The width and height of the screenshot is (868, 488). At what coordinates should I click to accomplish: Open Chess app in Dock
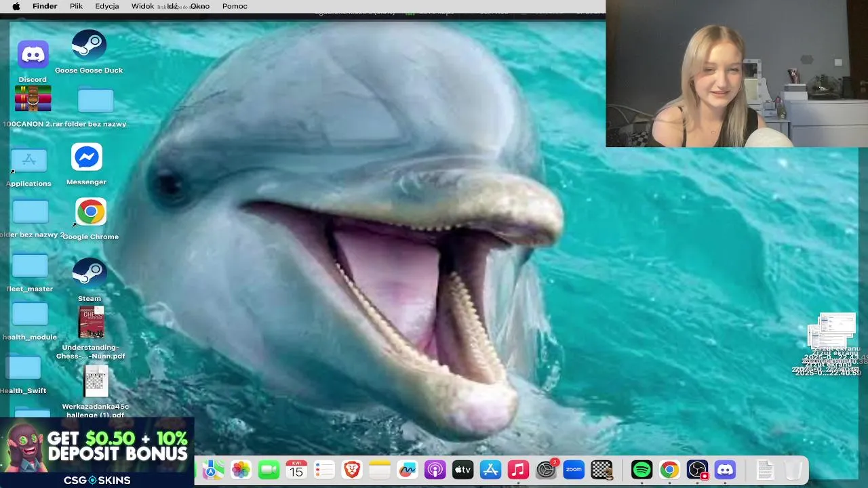601,470
